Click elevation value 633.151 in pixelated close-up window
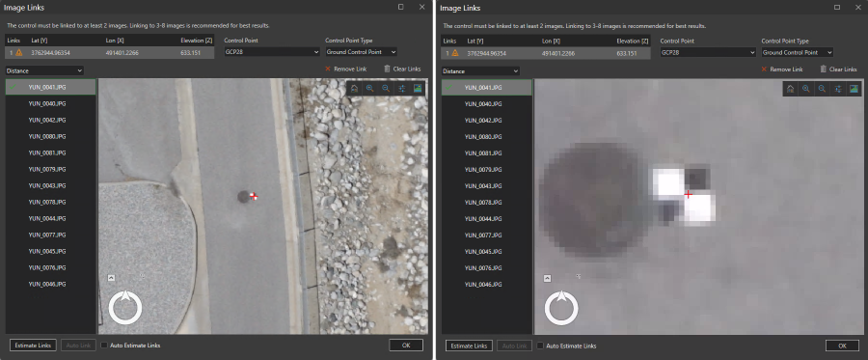This screenshot has width=868, height=360. 628,53
